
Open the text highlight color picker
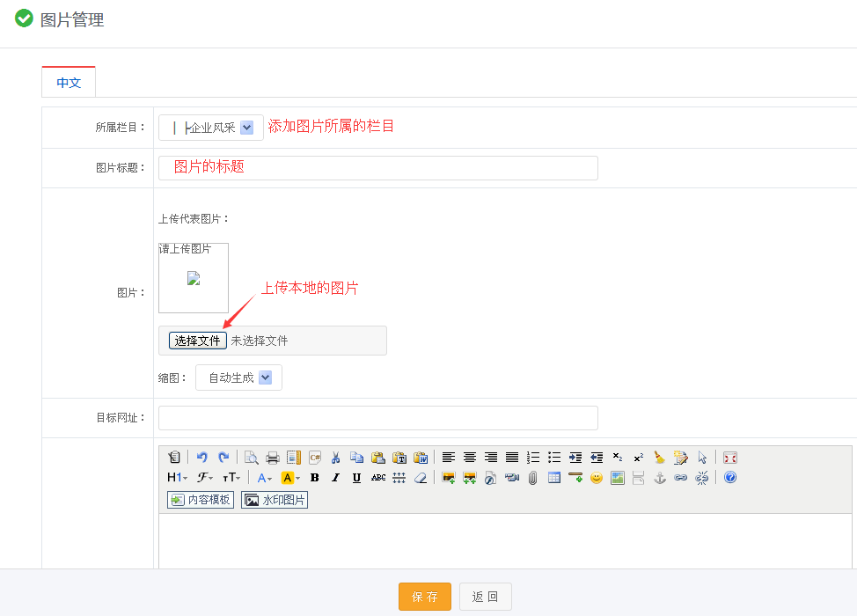290,478
